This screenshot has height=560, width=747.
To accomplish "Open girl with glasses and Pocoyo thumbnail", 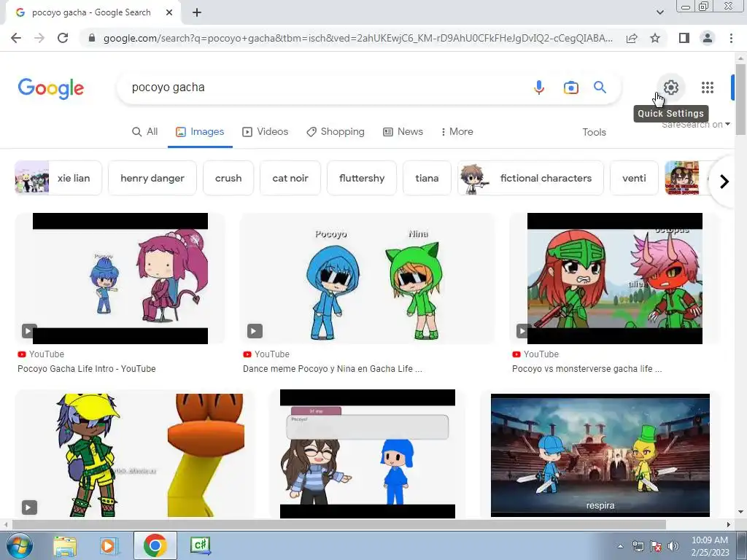I will (368, 454).
